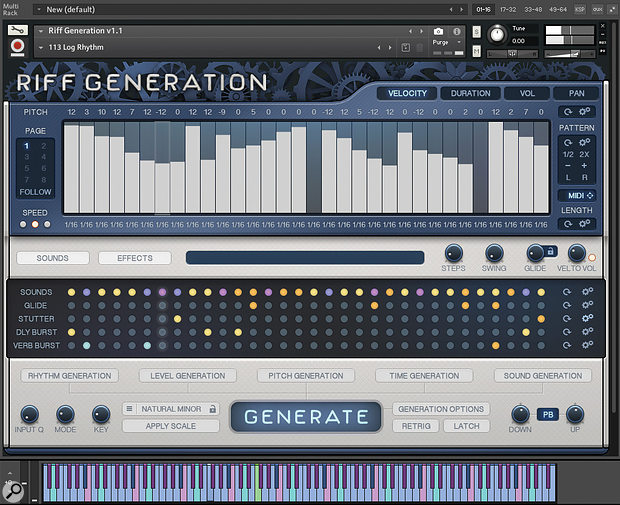Click the 2X pattern length button

(x=584, y=154)
